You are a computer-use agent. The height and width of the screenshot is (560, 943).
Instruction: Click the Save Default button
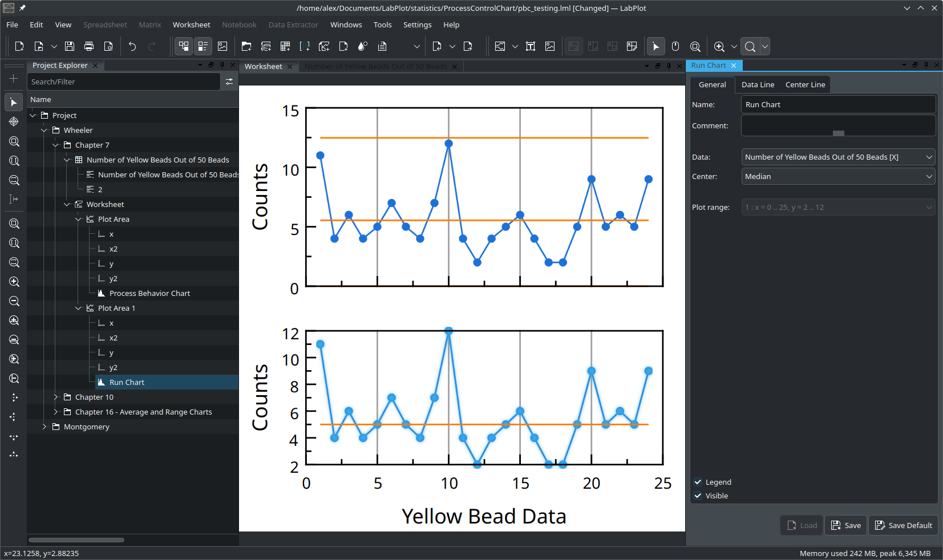903,525
